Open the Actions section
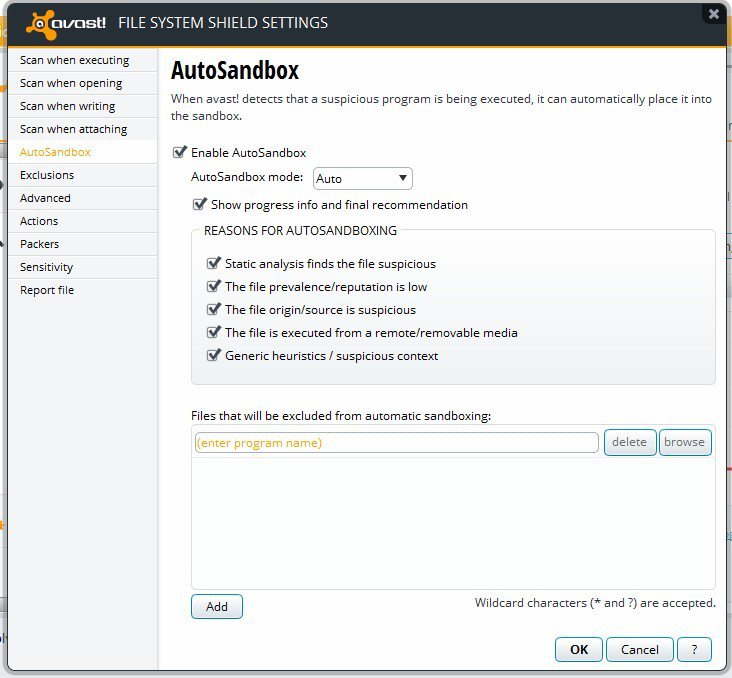The image size is (732, 678). (83, 221)
